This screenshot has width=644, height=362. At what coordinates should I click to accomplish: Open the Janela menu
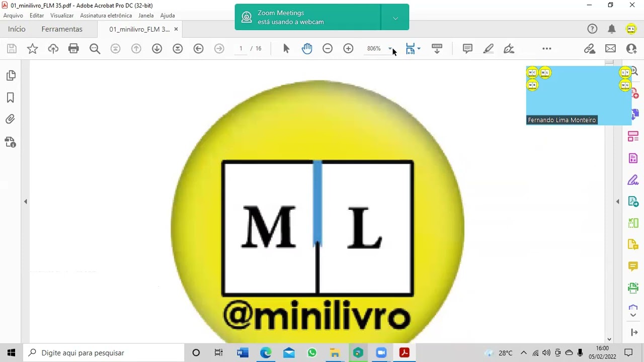[x=146, y=16]
